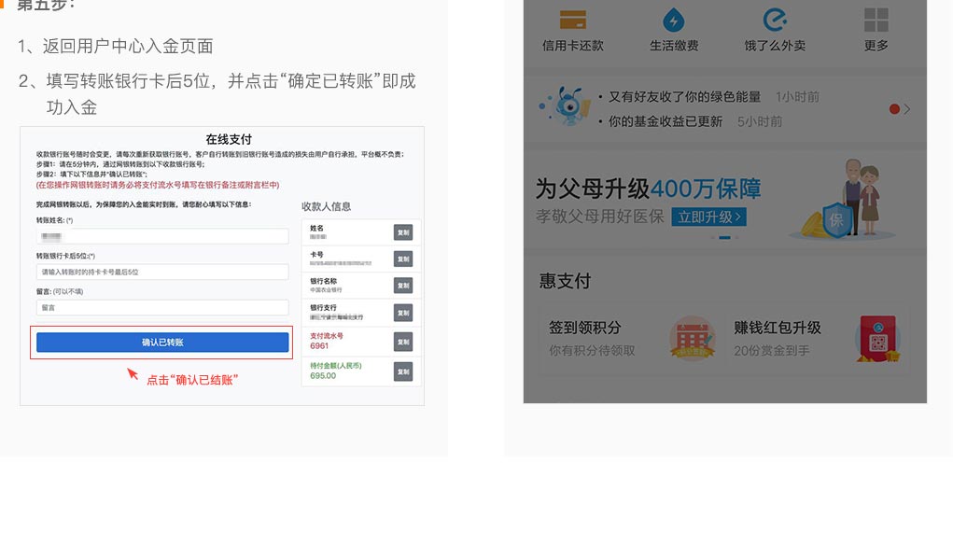Tap the blue ant mascot icon

click(x=564, y=105)
